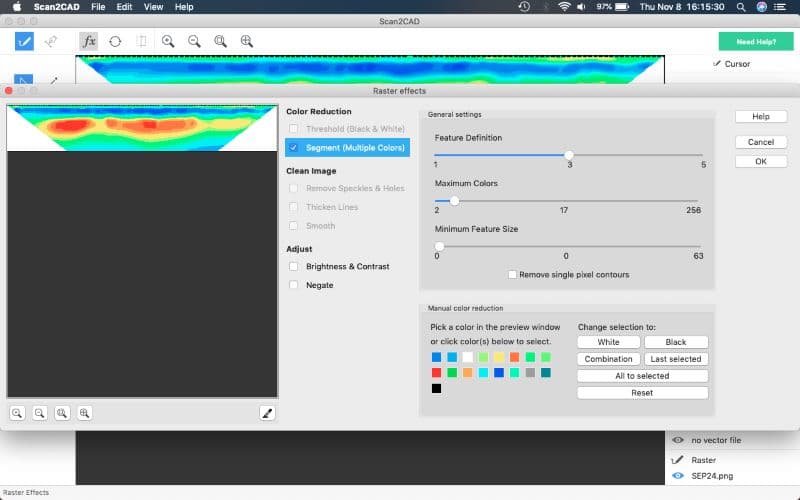Click the brush icon below the preview

tap(267, 412)
